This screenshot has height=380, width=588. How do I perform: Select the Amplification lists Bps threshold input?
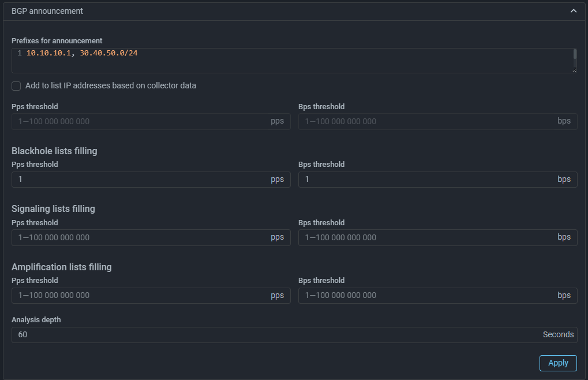427,295
